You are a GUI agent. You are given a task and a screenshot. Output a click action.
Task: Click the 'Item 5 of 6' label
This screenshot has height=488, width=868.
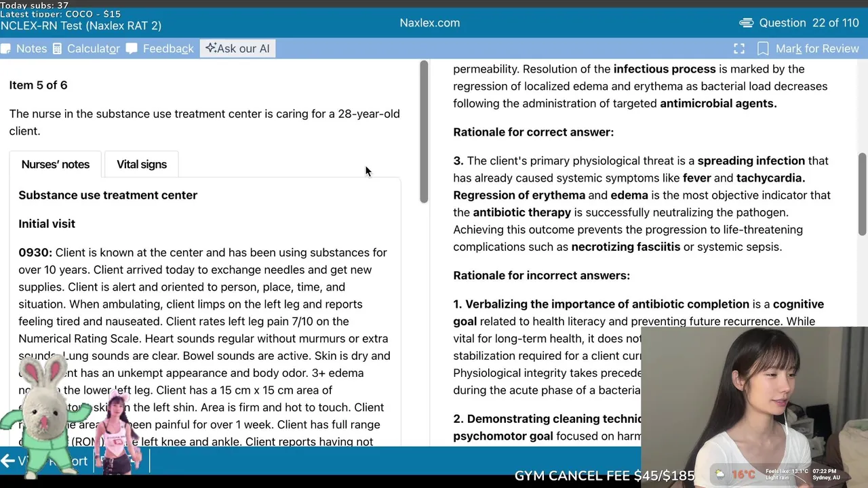click(38, 85)
